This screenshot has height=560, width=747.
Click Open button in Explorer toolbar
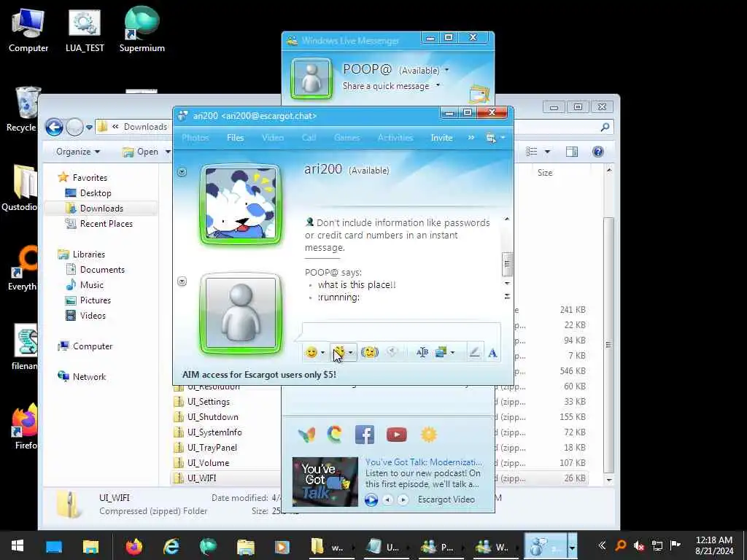(141, 152)
